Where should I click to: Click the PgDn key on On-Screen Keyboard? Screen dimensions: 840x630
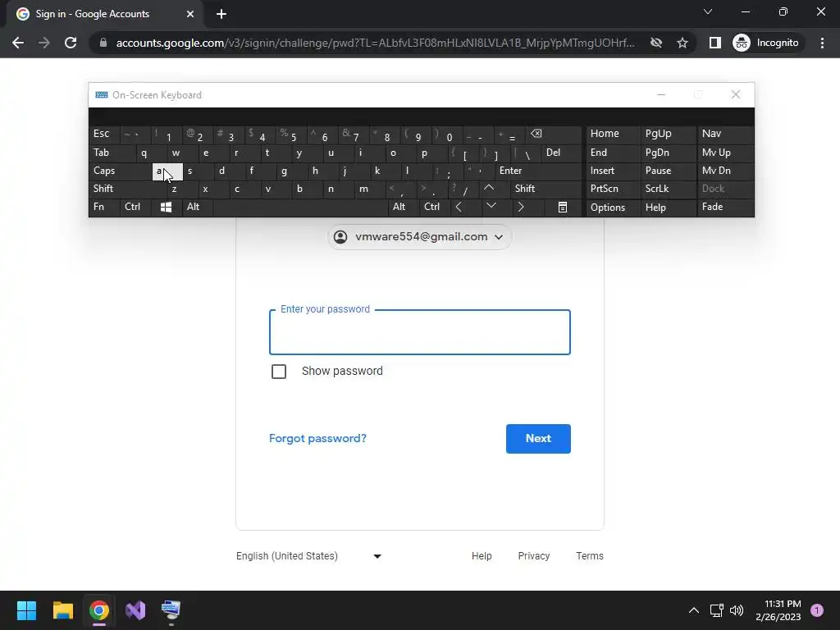point(668,153)
